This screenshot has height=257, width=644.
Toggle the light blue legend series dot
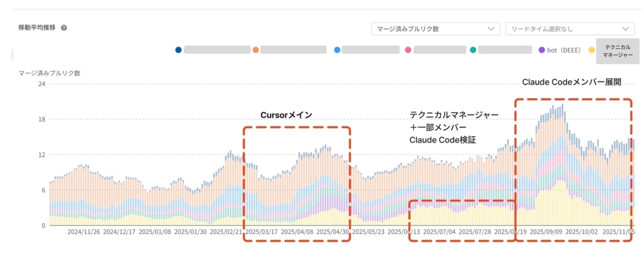(337, 50)
